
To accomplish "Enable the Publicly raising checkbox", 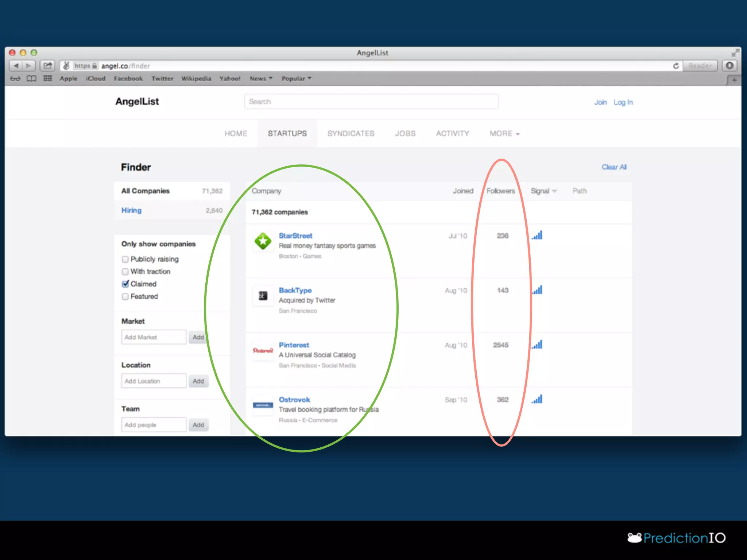I will (x=125, y=259).
